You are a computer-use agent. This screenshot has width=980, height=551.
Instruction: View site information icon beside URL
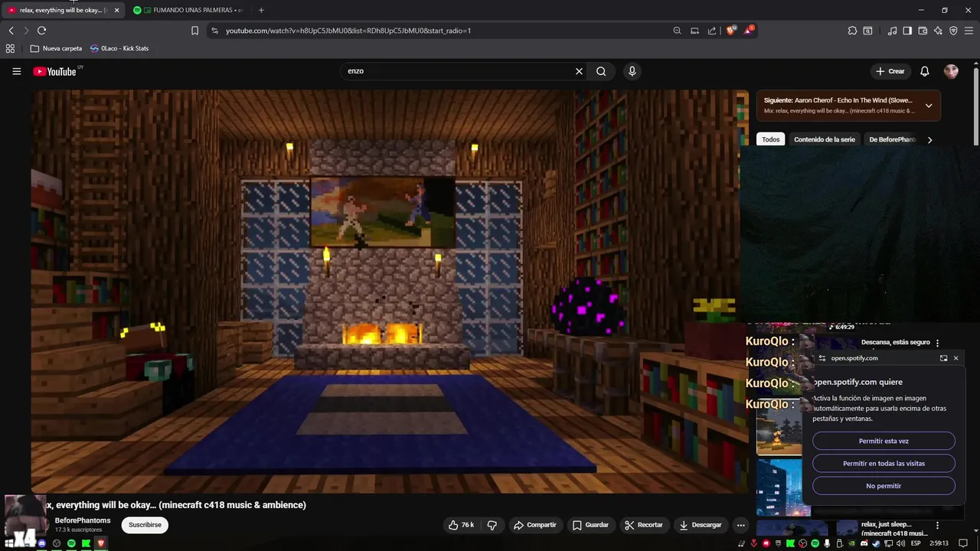(214, 31)
